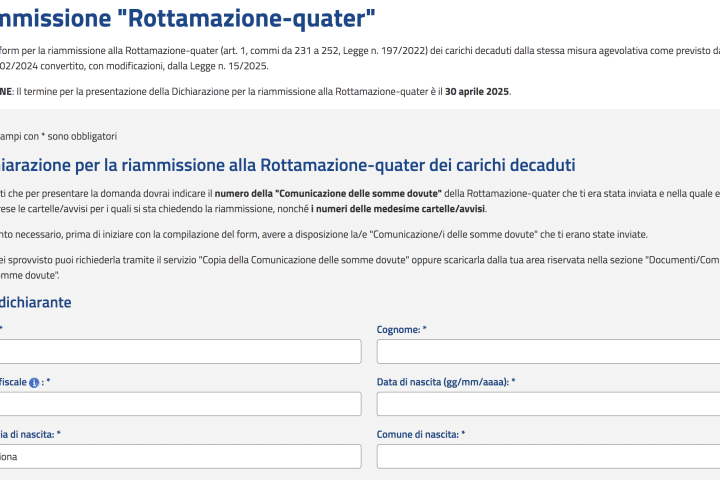
Task: Click the "Dichiarazione per la riammissione" heading
Action: tap(288, 165)
